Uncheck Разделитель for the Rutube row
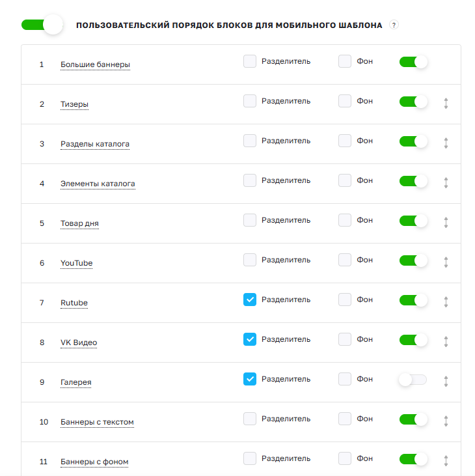The width and height of the screenshot is (475, 476). (x=250, y=300)
